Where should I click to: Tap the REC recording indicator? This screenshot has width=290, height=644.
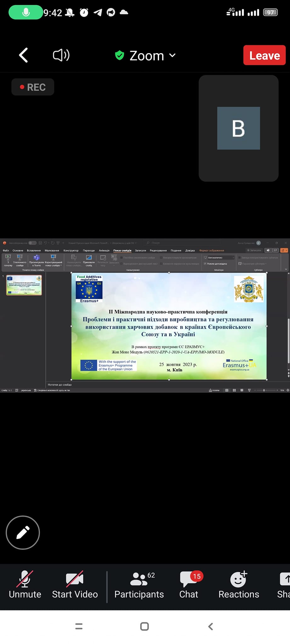tap(33, 87)
